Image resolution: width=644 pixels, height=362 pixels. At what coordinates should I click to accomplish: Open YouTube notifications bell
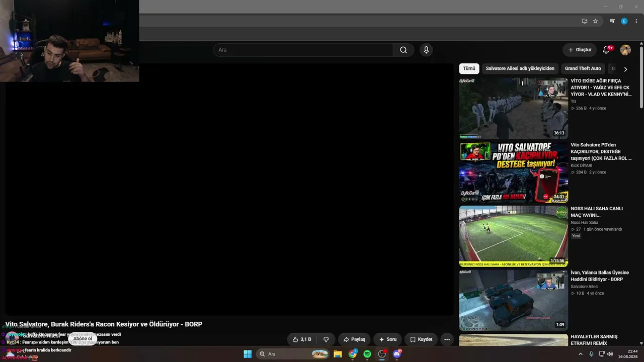pos(606,50)
